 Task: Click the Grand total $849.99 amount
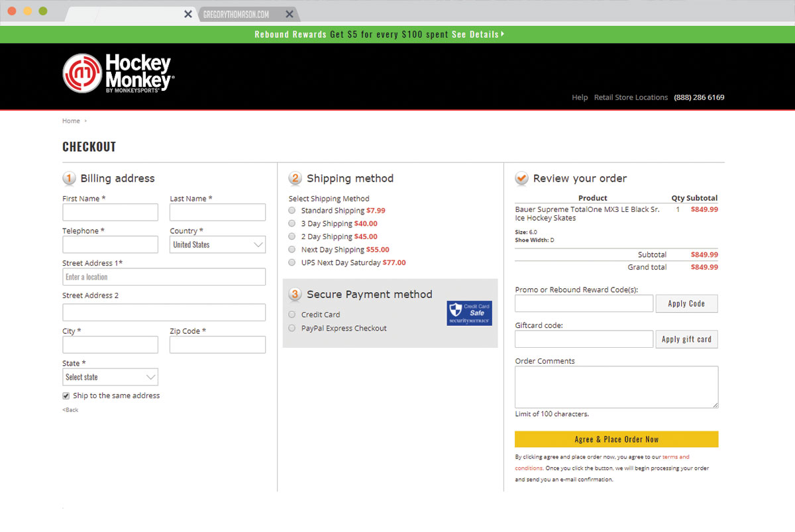pyautogui.click(x=704, y=267)
